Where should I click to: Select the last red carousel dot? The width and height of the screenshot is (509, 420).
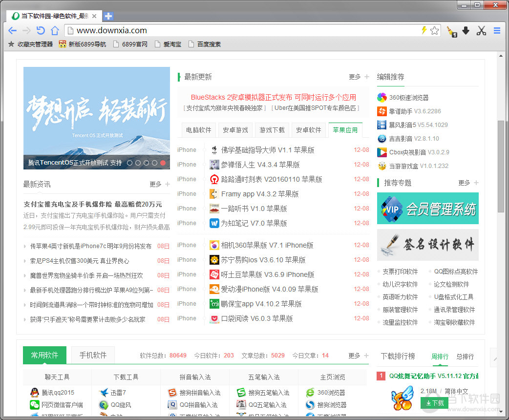(163, 163)
